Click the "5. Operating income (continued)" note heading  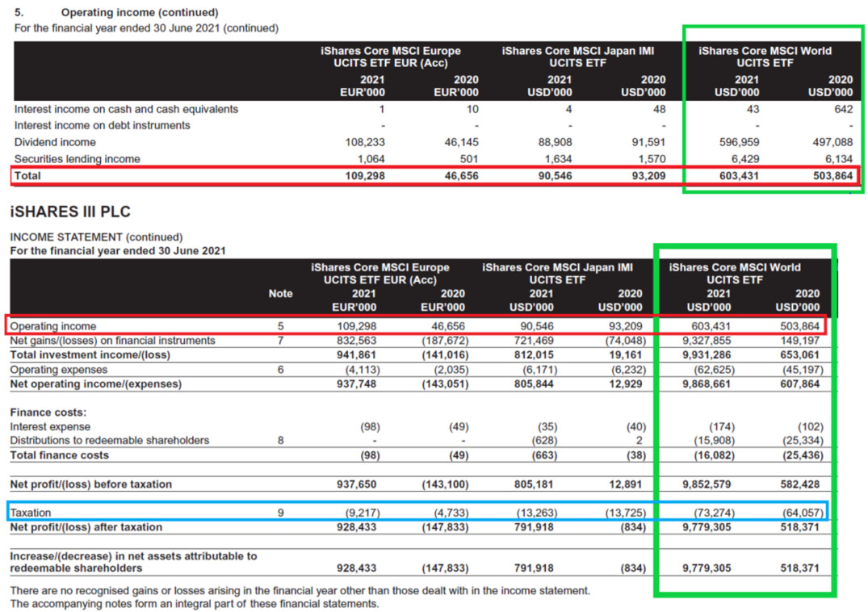pyautogui.click(x=116, y=12)
